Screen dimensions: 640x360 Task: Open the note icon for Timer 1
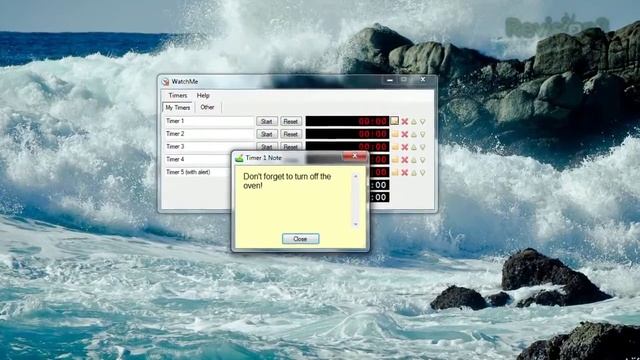[x=394, y=121]
